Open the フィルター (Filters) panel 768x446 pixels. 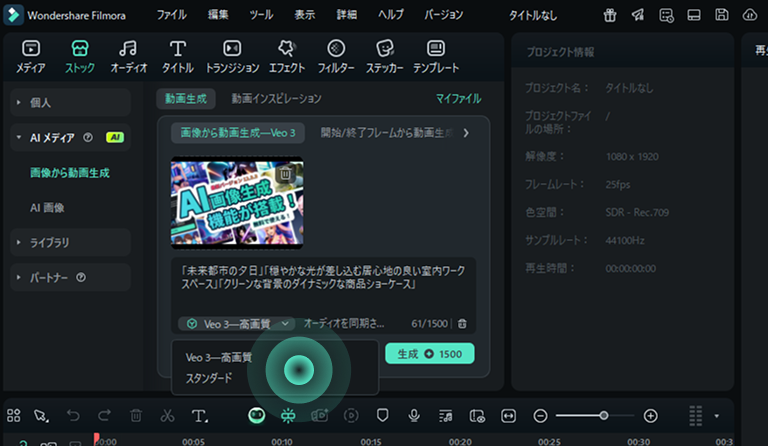point(336,57)
